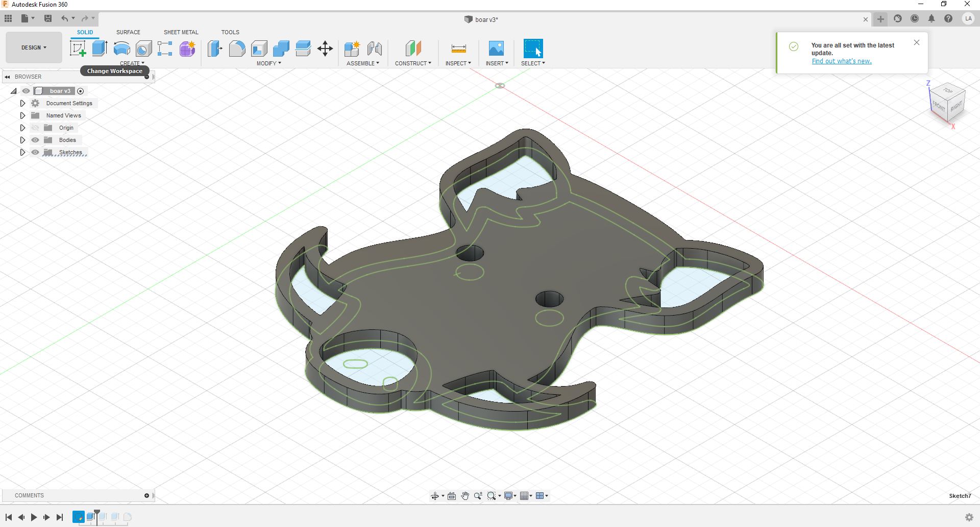Hide the Bodies folder
Screen dimensions: 980x527
35,140
